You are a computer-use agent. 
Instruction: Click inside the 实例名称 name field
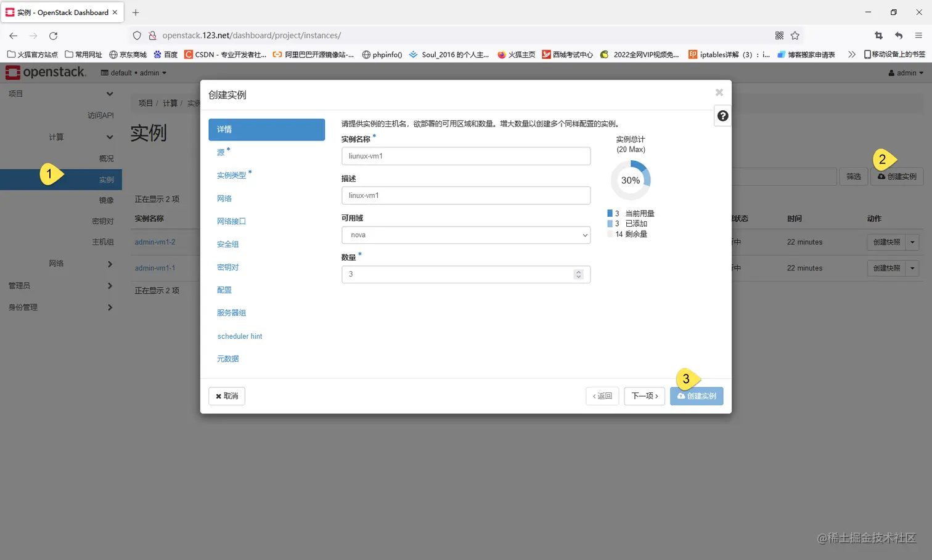(x=465, y=156)
